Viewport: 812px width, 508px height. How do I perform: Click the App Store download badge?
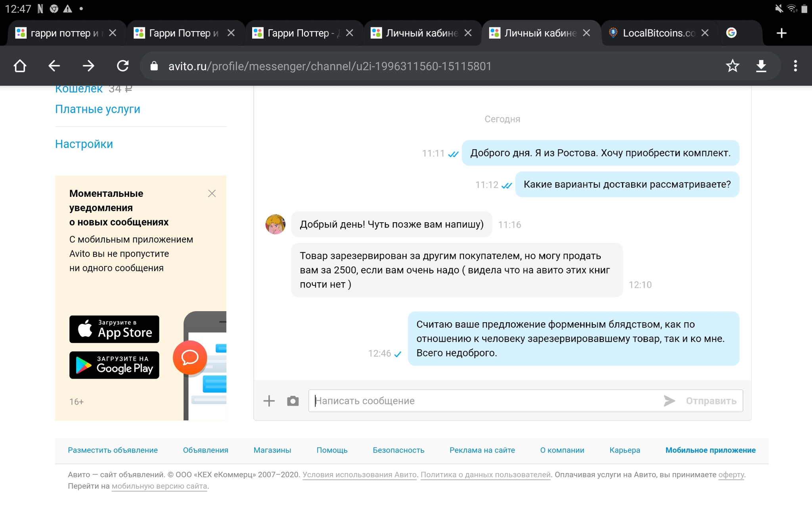tap(114, 329)
